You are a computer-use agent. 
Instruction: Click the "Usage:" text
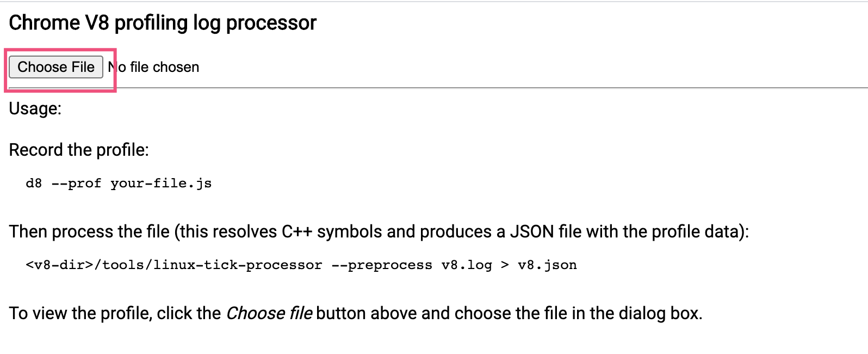(35, 108)
